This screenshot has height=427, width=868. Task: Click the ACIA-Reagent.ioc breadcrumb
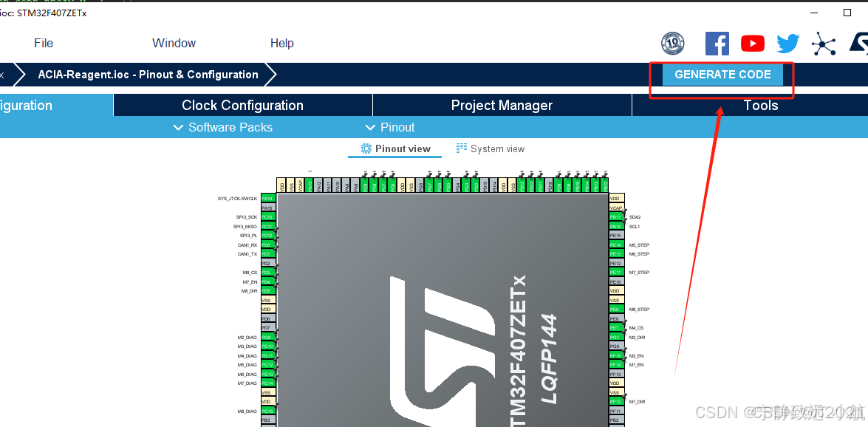(x=148, y=75)
